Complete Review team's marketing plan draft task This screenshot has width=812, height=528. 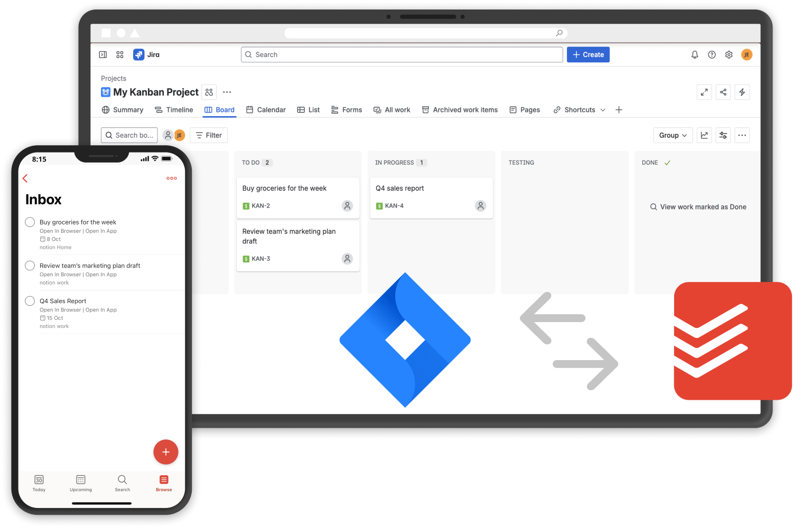pos(30,266)
